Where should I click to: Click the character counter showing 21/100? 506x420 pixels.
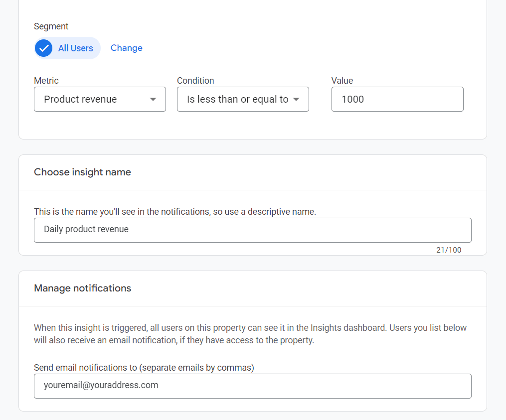pyautogui.click(x=449, y=250)
